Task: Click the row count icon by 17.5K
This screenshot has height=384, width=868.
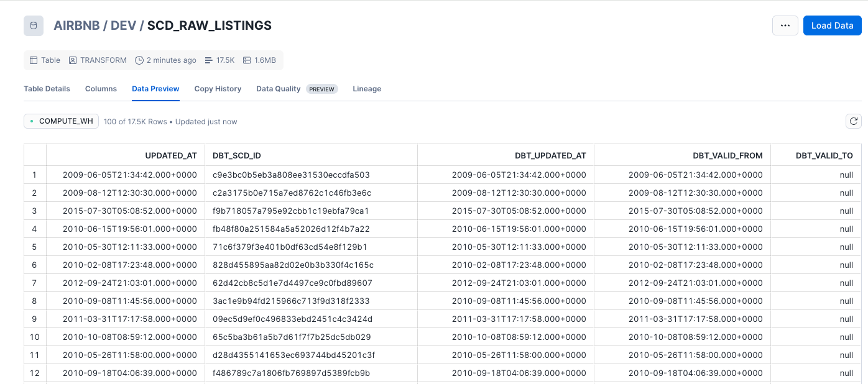Action: (x=209, y=60)
